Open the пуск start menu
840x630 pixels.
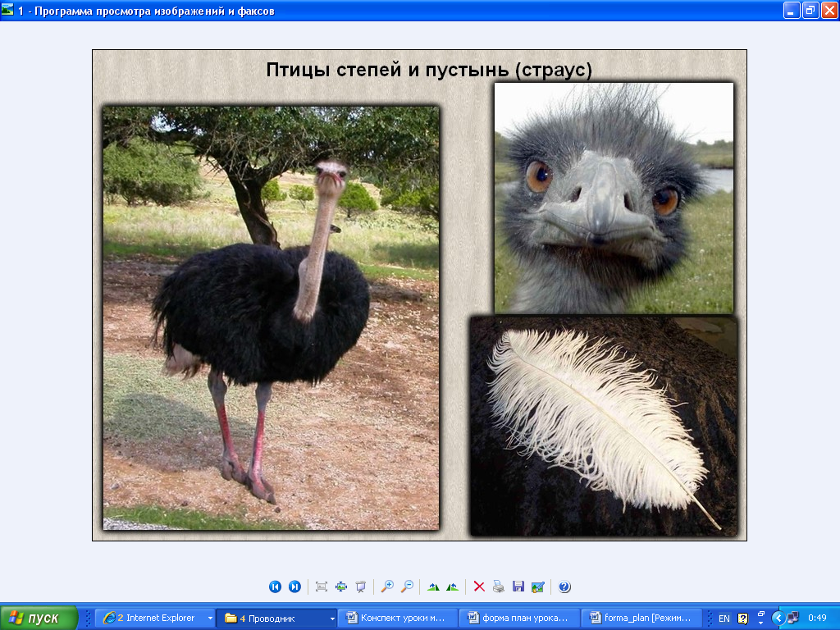pyautogui.click(x=39, y=619)
